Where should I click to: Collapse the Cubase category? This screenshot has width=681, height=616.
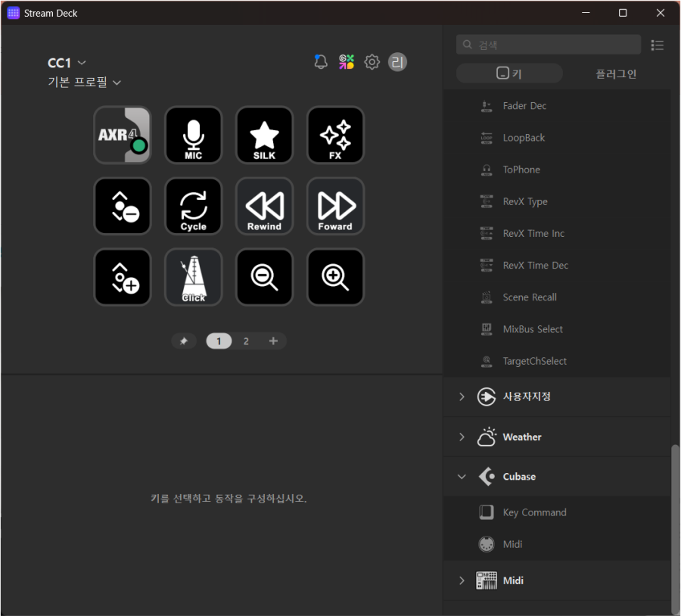point(462,477)
